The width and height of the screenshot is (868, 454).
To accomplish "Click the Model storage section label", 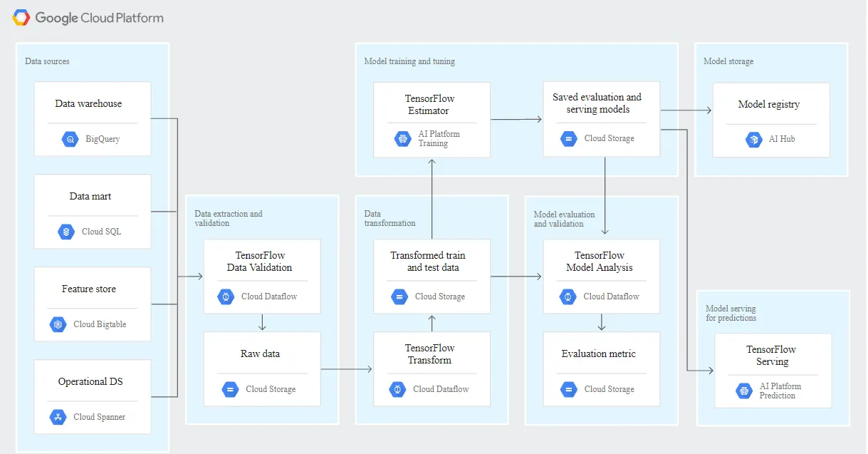I will [728, 61].
